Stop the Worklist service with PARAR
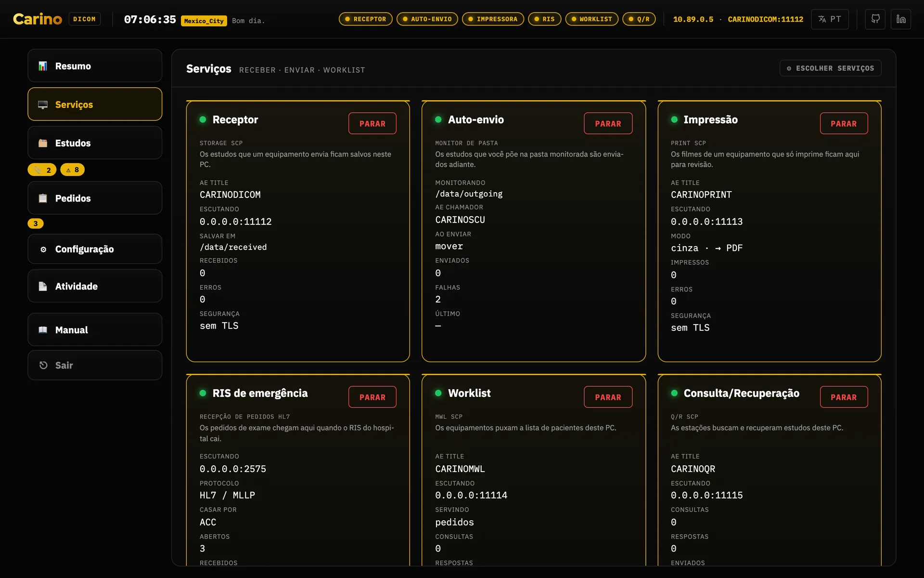924x578 pixels. click(x=608, y=397)
